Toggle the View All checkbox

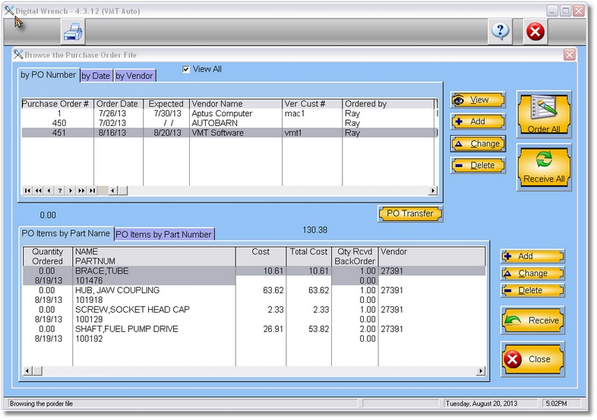click(186, 69)
